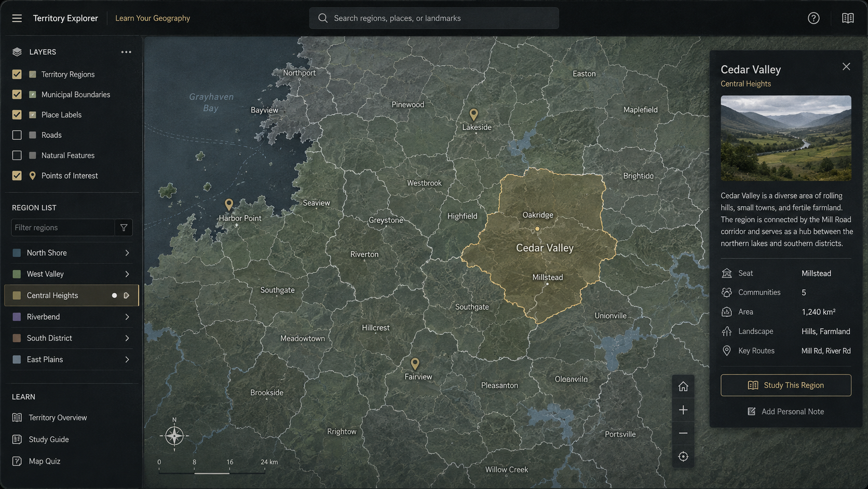Uncheck Municipal Boundaries layer

click(x=17, y=95)
